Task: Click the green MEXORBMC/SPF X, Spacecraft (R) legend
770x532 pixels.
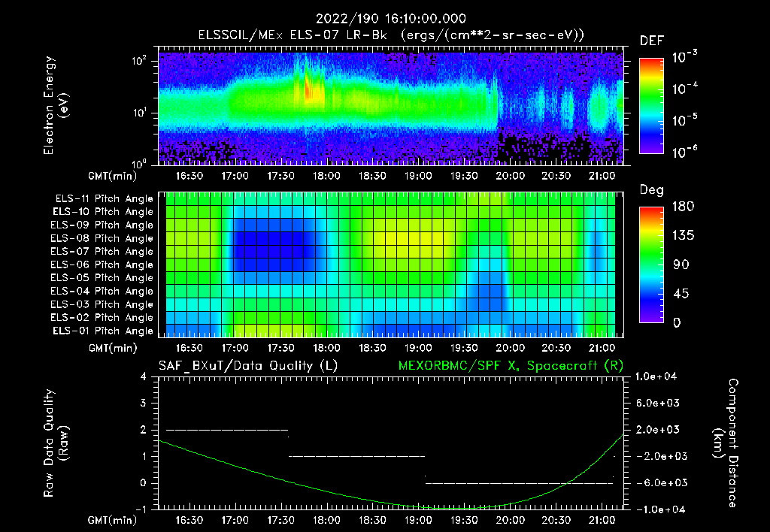Action: 511,366
